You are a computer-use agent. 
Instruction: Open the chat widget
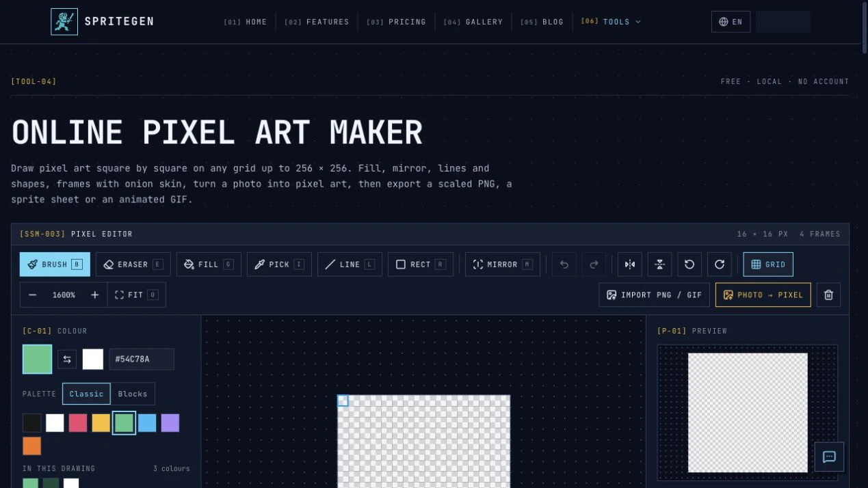(x=829, y=457)
